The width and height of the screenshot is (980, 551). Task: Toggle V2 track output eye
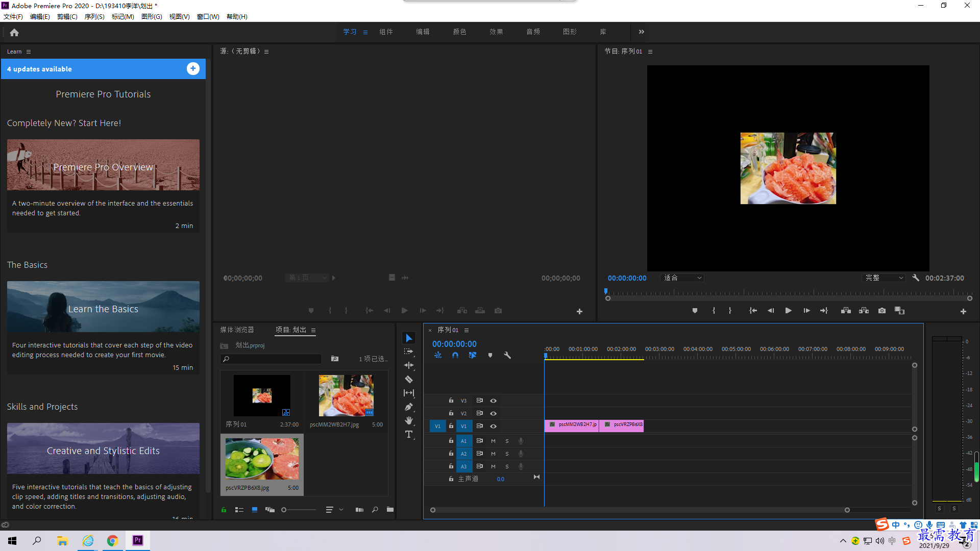coord(493,413)
